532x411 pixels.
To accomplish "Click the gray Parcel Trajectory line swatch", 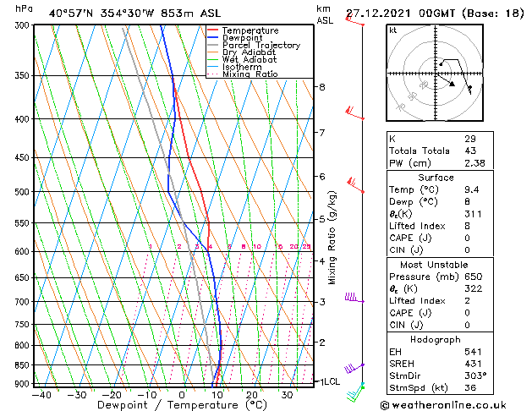I will point(213,45).
